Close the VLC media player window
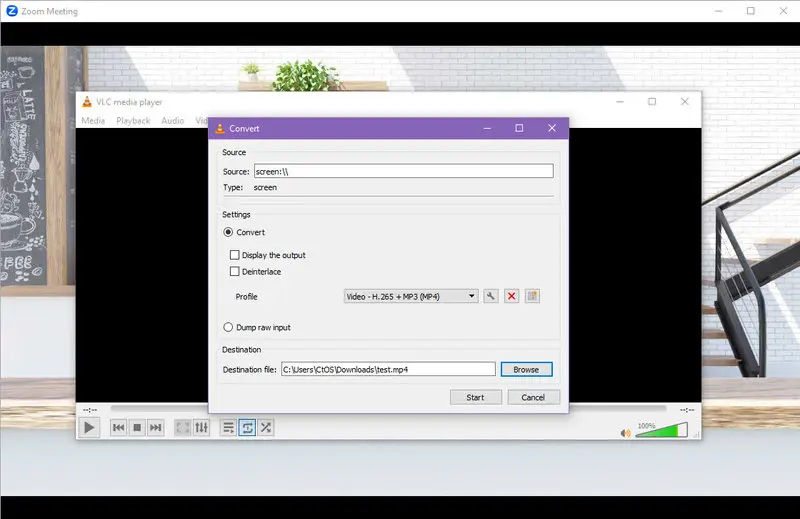 (685, 102)
